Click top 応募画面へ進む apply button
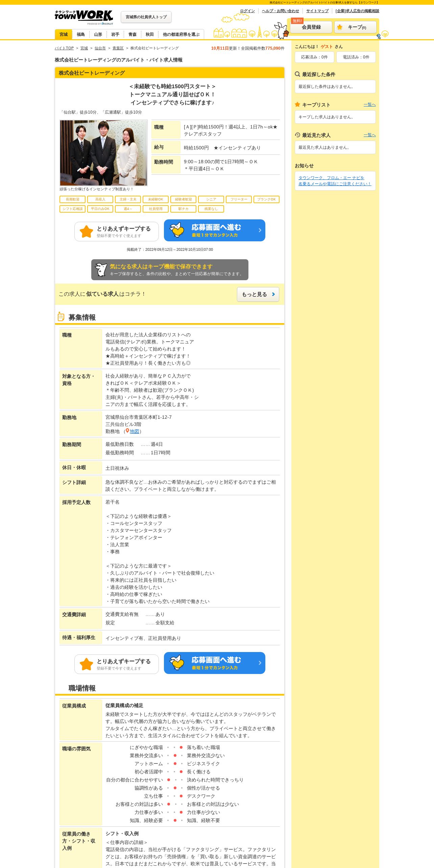The height and width of the screenshot is (868, 434). (x=215, y=231)
